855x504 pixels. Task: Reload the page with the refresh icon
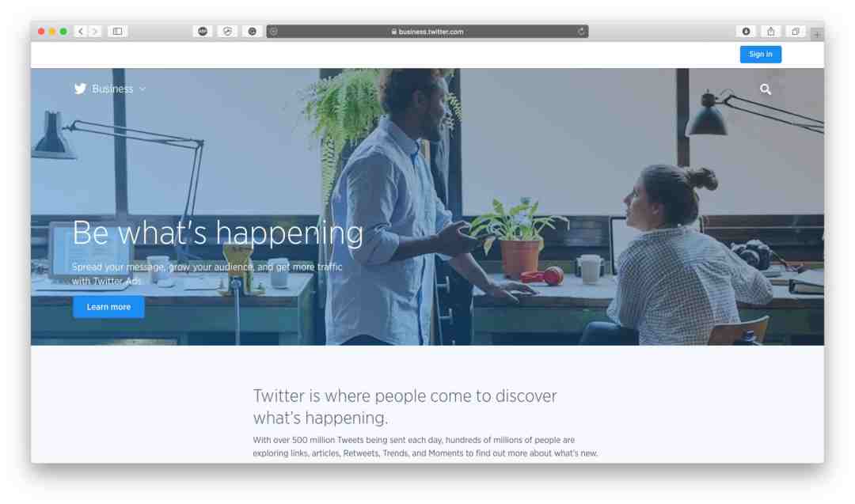(581, 32)
